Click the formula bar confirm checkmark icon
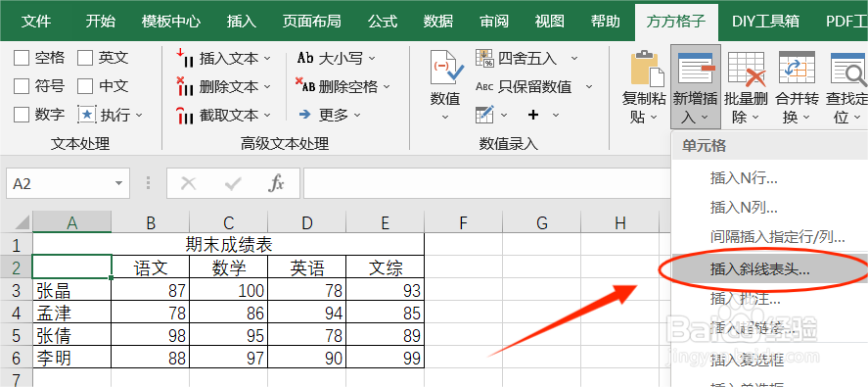868x387 pixels. click(233, 183)
